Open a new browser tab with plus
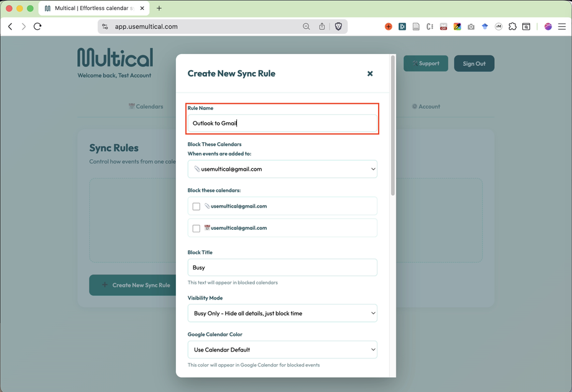 (x=159, y=8)
